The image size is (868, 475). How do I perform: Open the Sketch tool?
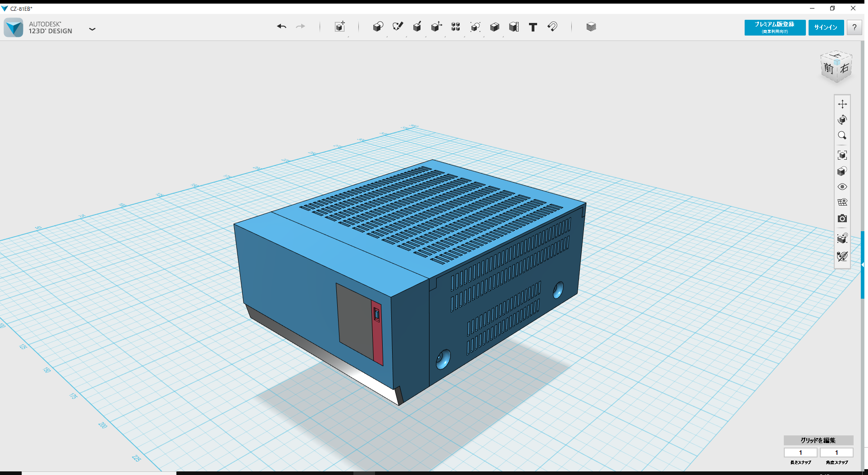398,27
